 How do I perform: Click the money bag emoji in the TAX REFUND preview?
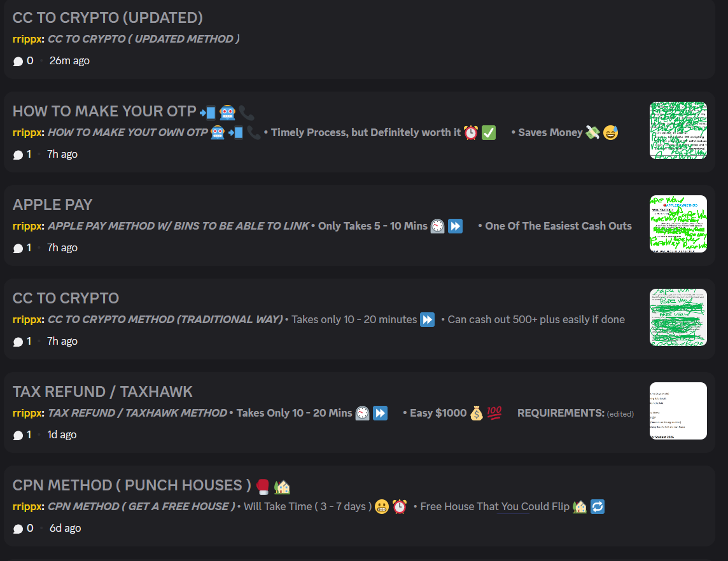click(476, 413)
